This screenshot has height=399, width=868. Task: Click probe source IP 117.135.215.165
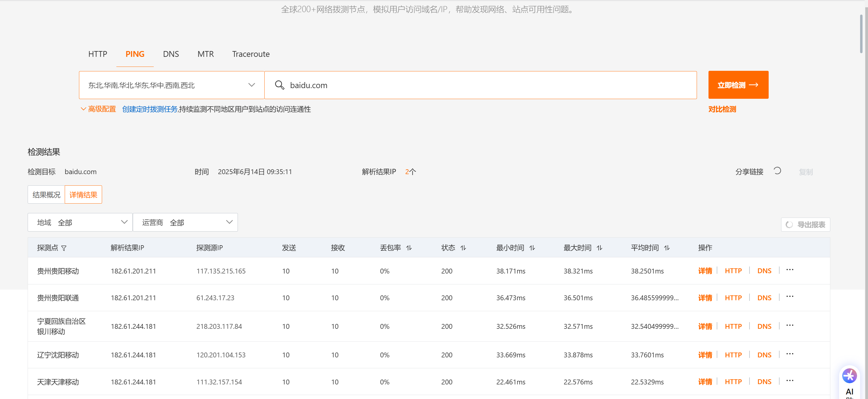click(221, 271)
